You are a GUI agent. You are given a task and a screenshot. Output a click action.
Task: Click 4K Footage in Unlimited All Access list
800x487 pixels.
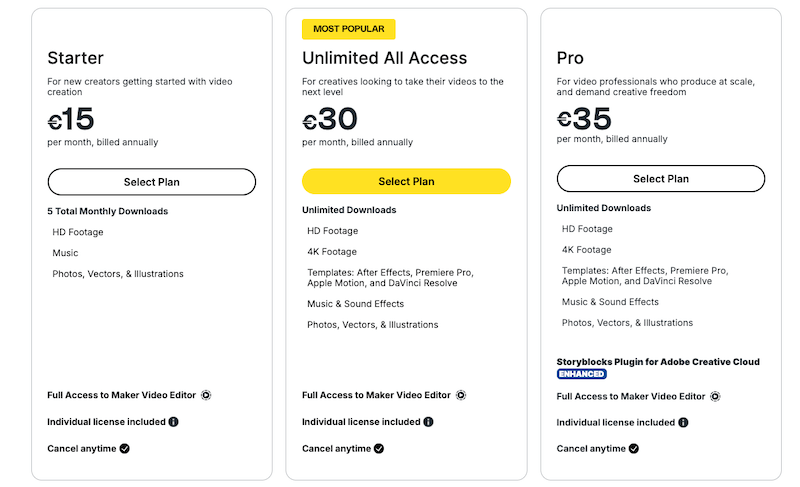(332, 251)
